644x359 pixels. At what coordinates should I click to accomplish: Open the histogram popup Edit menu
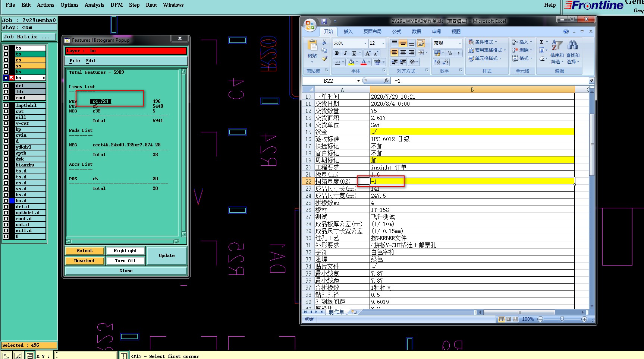tap(91, 61)
